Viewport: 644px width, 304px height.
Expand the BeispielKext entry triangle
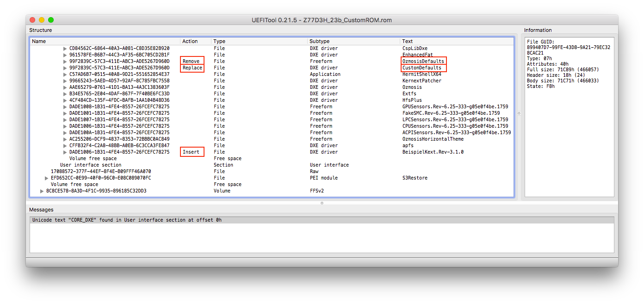click(65, 152)
